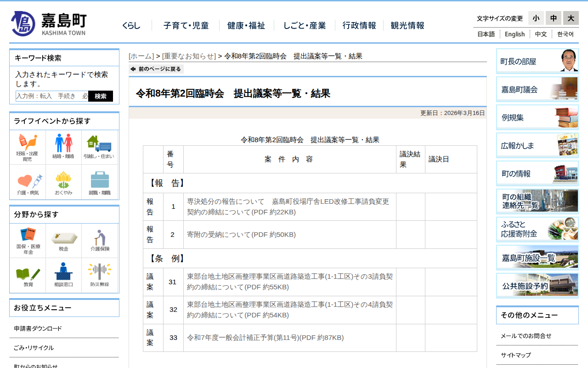Switch language to English
This screenshot has height=368, width=588.
(x=514, y=34)
